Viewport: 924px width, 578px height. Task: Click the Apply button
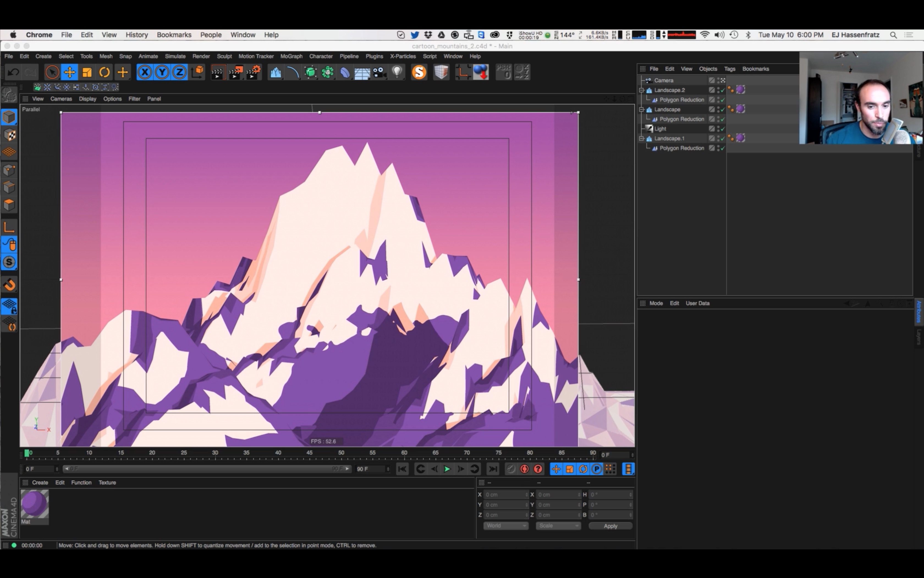click(x=610, y=526)
